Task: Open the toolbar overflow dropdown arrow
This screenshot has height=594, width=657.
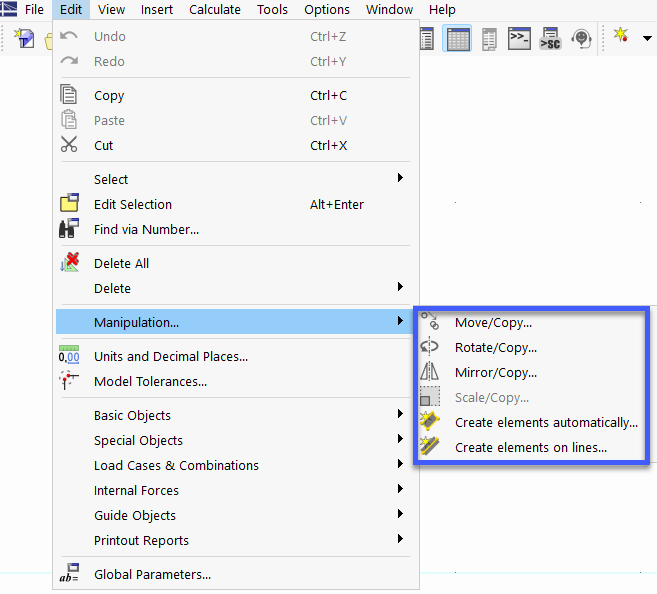Action: click(647, 39)
